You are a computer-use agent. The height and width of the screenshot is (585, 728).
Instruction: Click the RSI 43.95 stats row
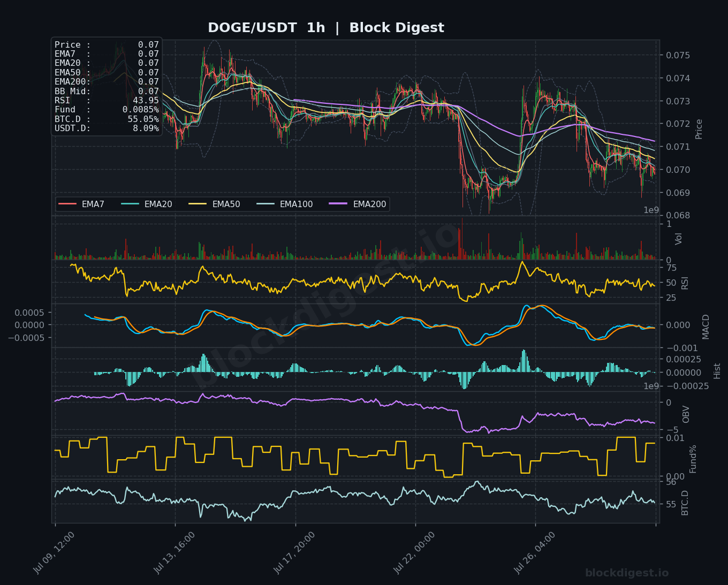tap(107, 101)
